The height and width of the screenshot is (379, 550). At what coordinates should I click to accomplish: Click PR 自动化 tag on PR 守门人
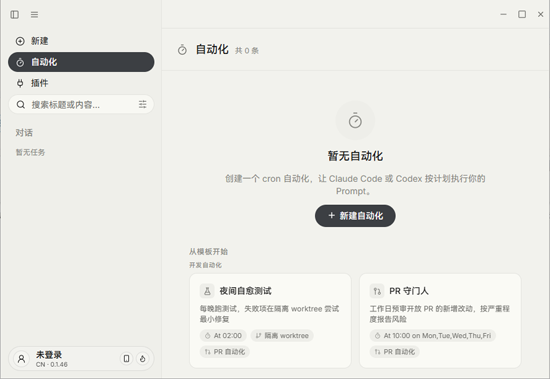(394, 352)
